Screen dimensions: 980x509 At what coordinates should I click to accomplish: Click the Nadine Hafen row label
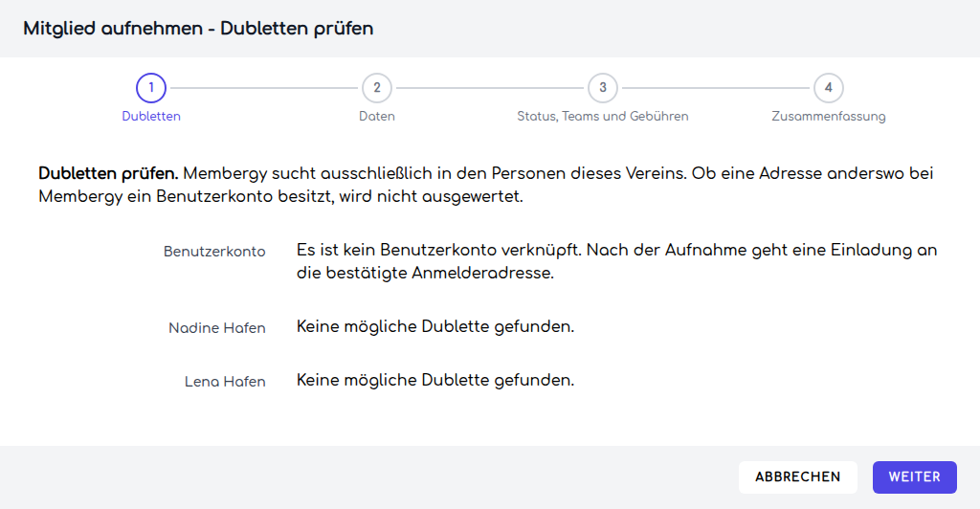tap(217, 328)
